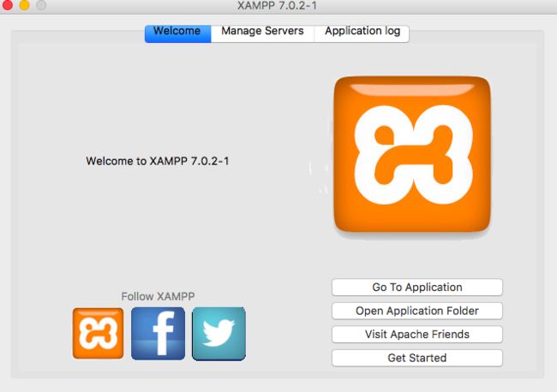The height and width of the screenshot is (392, 557).
Task: Switch to the Welcome tab
Action: [177, 33]
